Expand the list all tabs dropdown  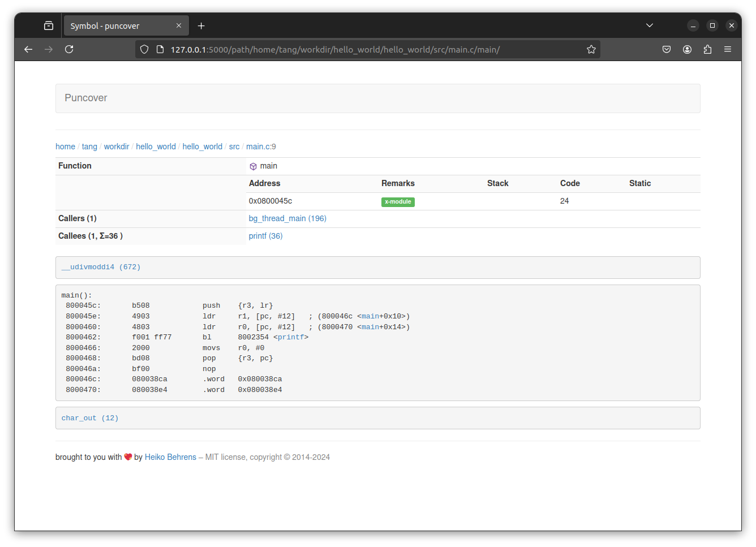click(650, 25)
